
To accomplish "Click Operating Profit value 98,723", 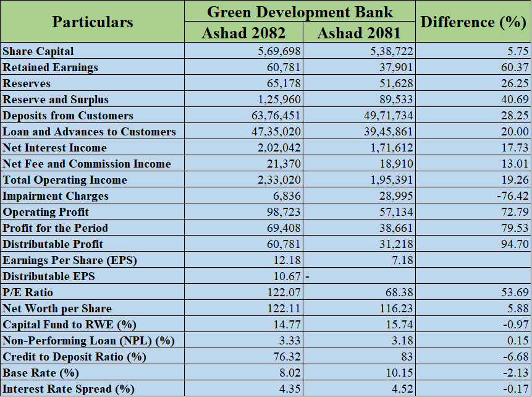I will coord(284,212).
